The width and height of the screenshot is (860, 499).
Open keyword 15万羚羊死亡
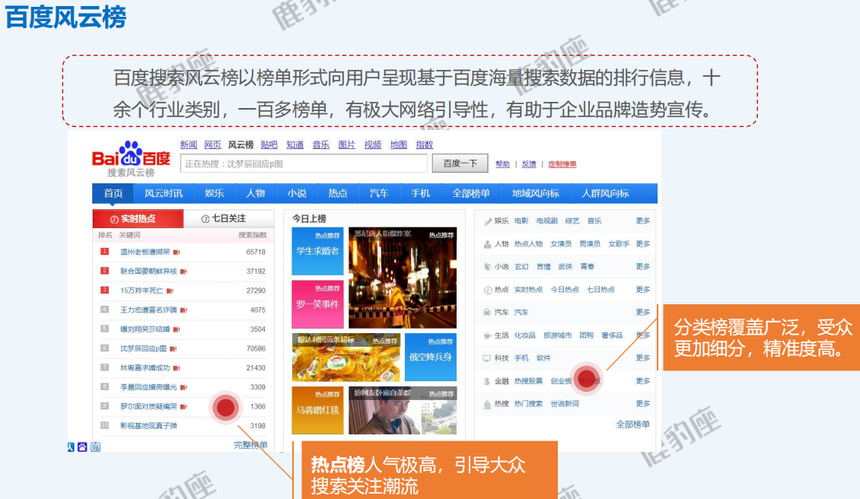142,291
